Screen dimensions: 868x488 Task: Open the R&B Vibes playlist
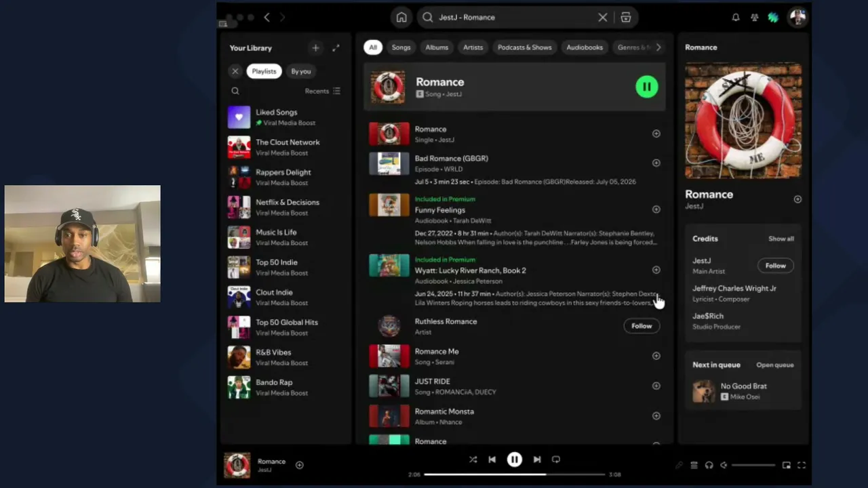(x=285, y=357)
